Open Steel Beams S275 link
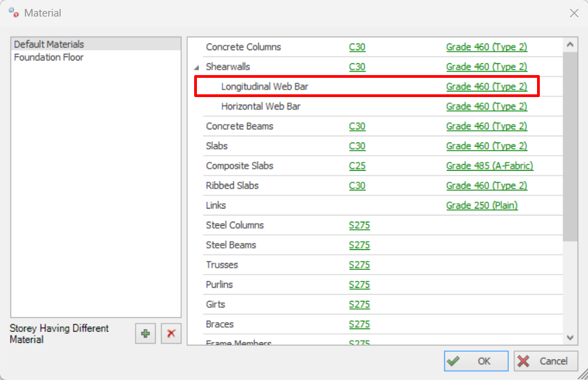Viewport: 588px width, 380px height. pyautogui.click(x=359, y=246)
